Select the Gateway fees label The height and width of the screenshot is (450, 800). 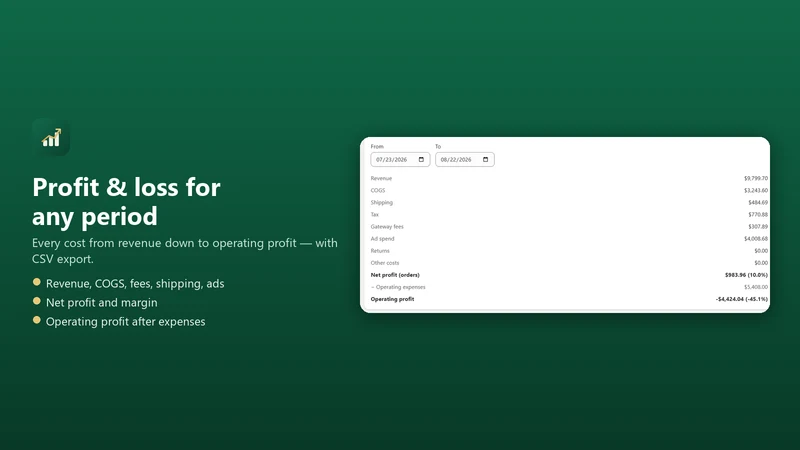click(387, 227)
